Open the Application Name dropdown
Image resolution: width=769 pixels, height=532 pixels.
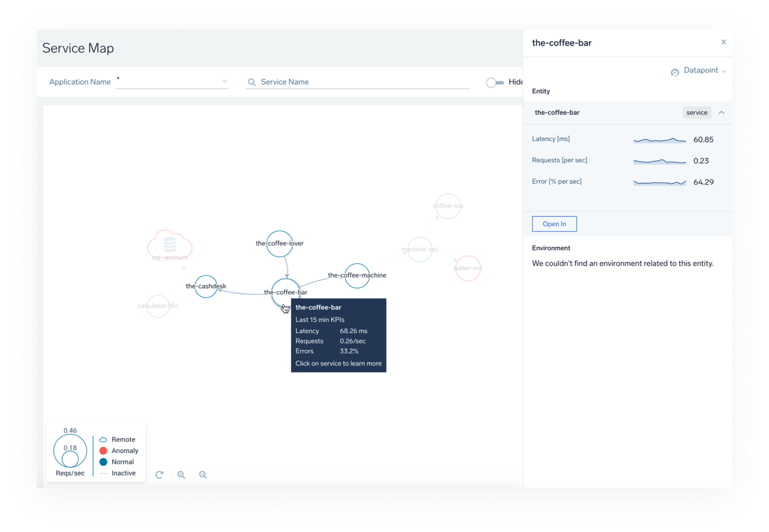tap(172, 81)
